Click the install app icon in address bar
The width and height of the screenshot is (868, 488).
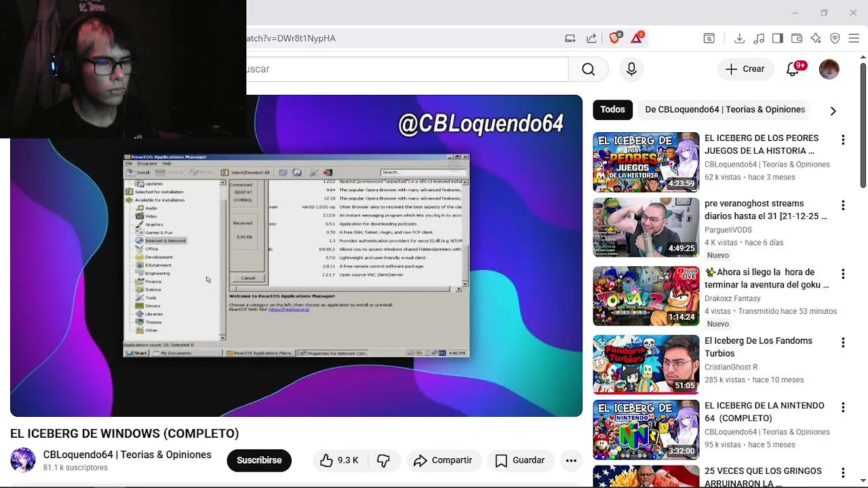pyautogui.click(x=570, y=39)
